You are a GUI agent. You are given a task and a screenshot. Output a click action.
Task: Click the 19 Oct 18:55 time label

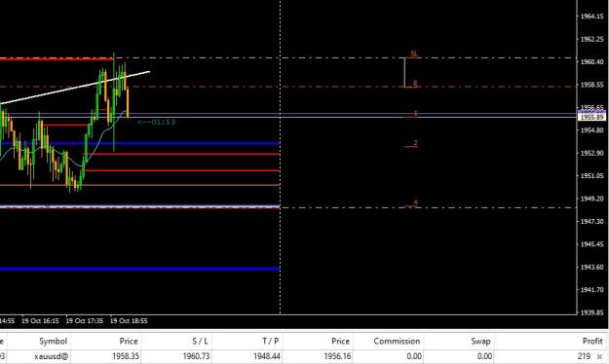pyautogui.click(x=129, y=321)
